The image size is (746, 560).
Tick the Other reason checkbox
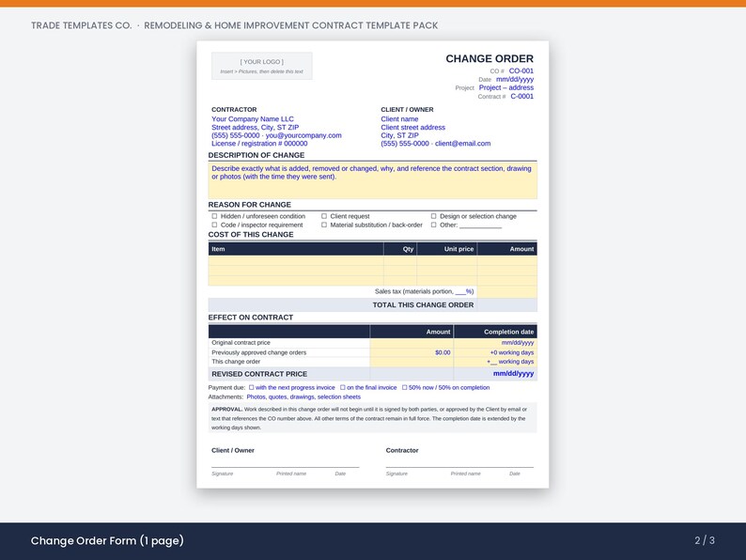(x=433, y=225)
